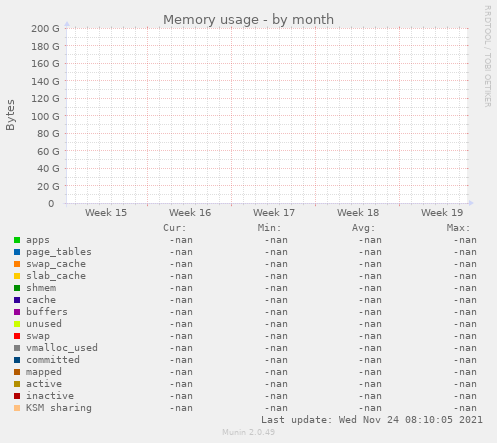Screen dimensions: 497x443
Task: Click the Week 15 axis label
Action: click(x=106, y=213)
